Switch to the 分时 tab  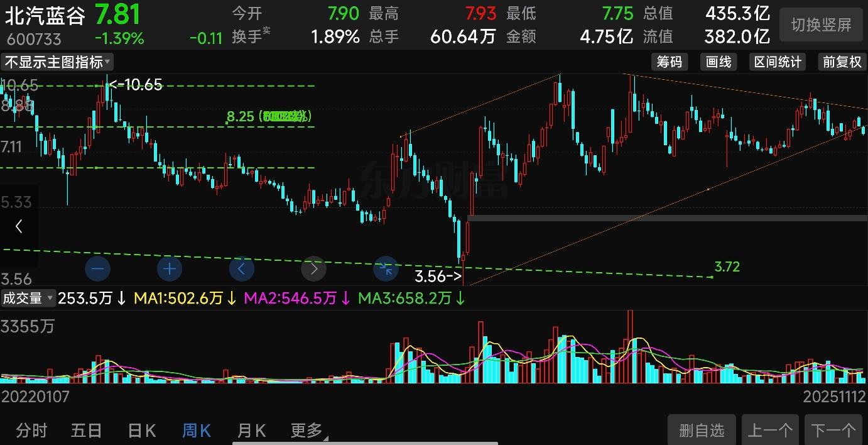tap(31, 431)
